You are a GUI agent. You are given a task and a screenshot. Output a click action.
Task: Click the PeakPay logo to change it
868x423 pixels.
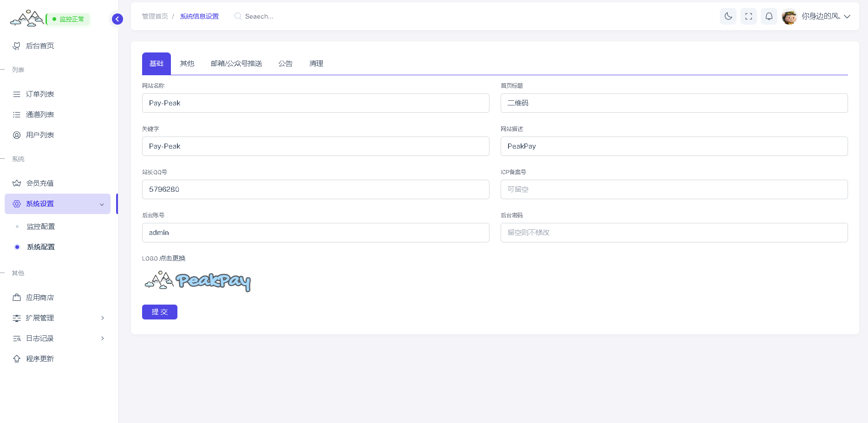(x=198, y=281)
